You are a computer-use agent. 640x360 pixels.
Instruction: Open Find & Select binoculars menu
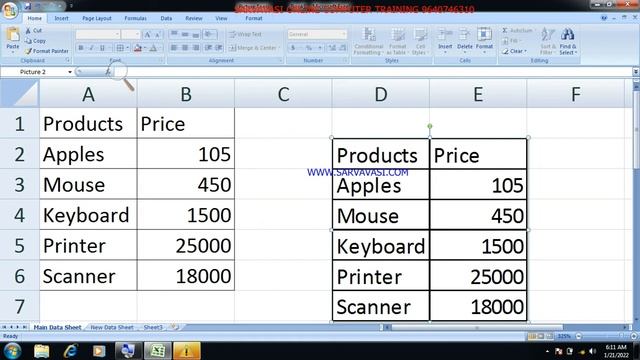coord(568,41)
